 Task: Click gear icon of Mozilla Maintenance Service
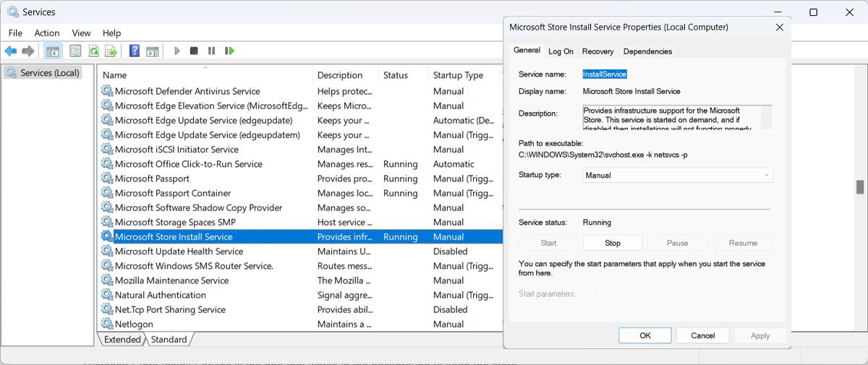pyautogui.click(x=107, y=280)
